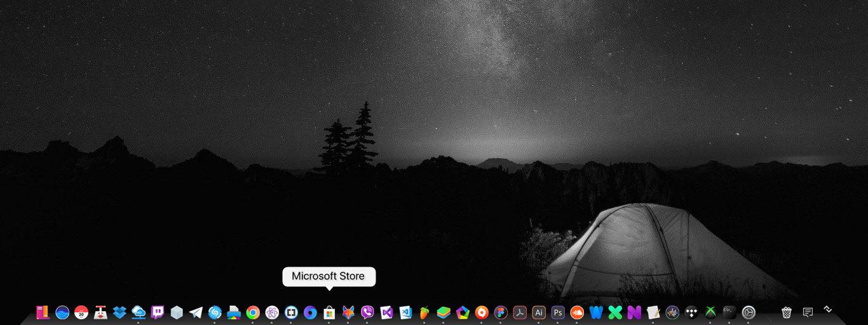The width and height of the screenshot is (868, 325).
Task: Expand the hidden tray icons chevron
Action: click(x=828, y=309)
